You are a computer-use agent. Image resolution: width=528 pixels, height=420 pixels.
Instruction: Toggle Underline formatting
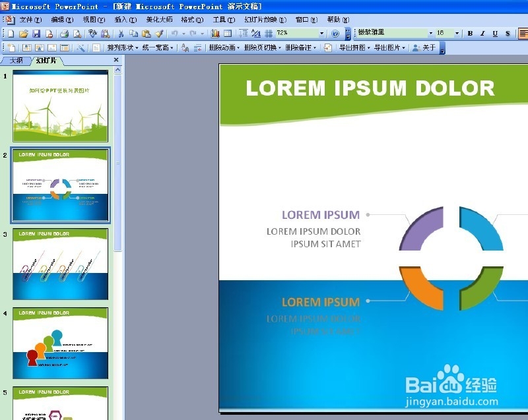(x=495, y=33)
